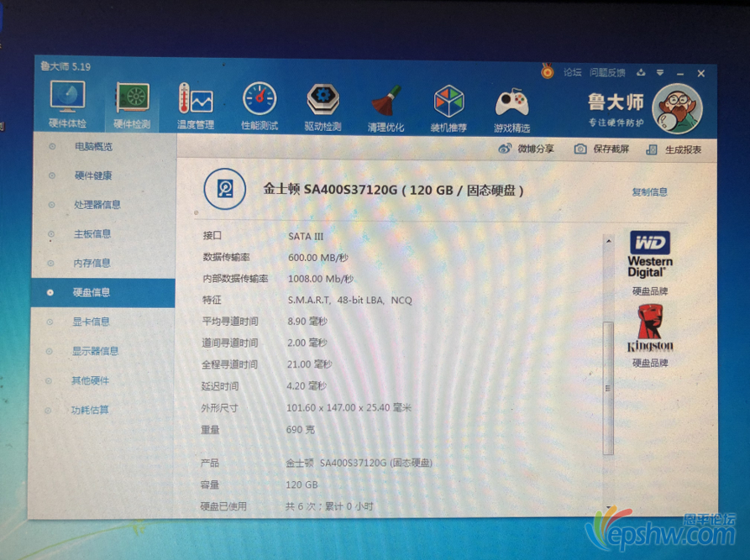750x560 pixels.
Task: Click 保存截屏 save screenshot button
Action: pyautogui.click(x=601, y=149)
